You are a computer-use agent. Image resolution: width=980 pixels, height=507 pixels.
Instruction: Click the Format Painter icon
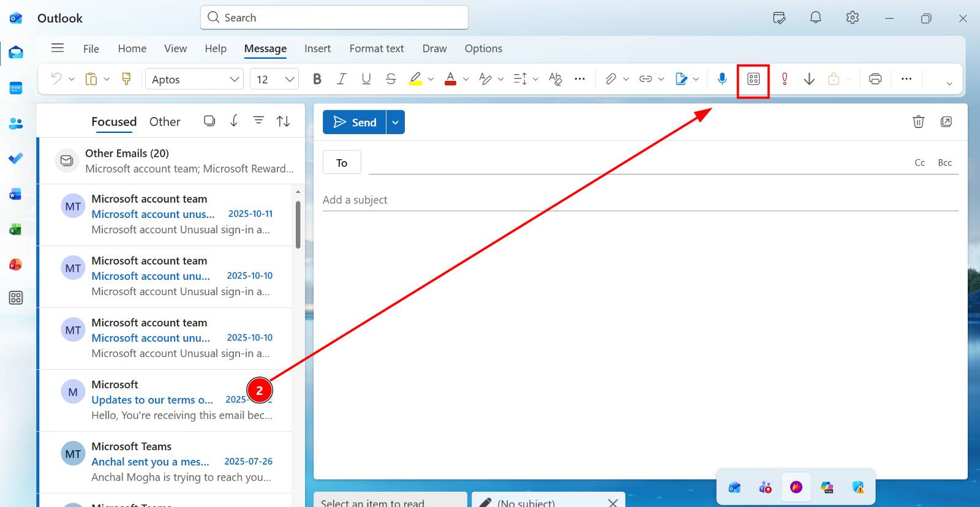pyautogui.click(x=127, y=79)
